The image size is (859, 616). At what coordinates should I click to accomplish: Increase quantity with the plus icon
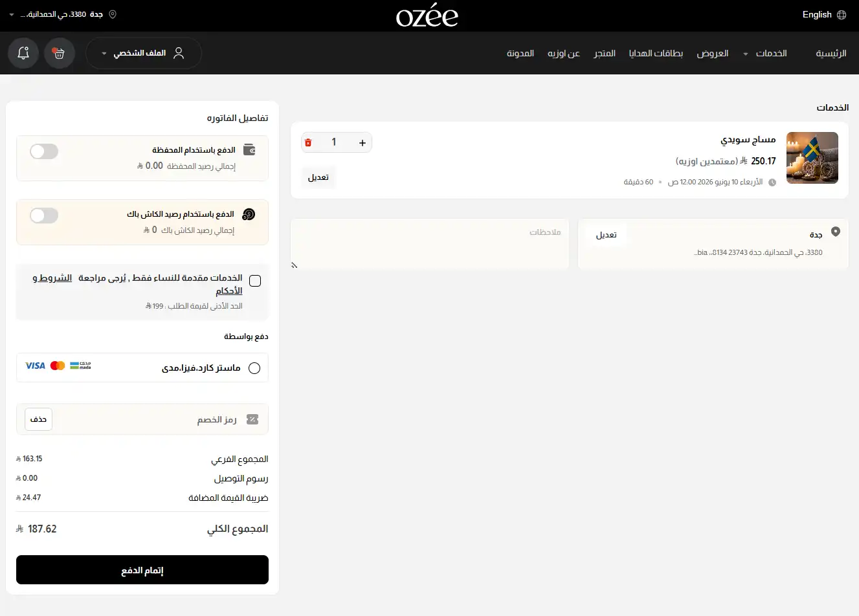[x=363, y=142]
